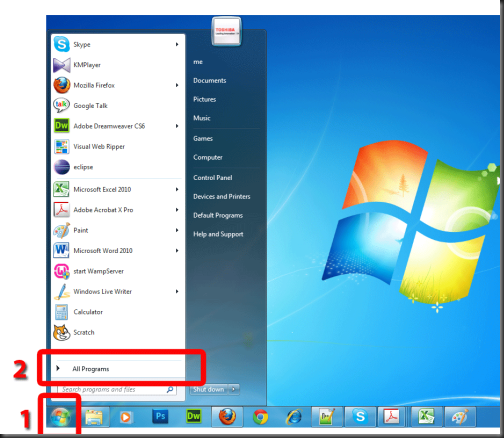The image size is (504, 438).
Task: Expand the Paint recent files arrow
Action: 177,230
